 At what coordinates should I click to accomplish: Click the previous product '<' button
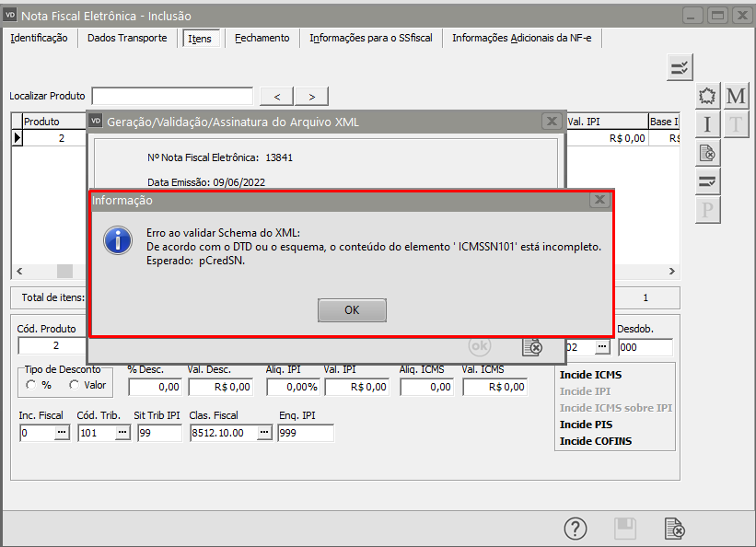277,97
